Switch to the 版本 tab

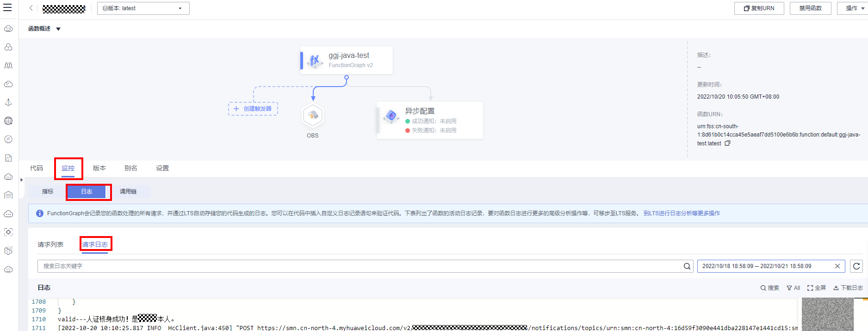(x=99, y=168)
